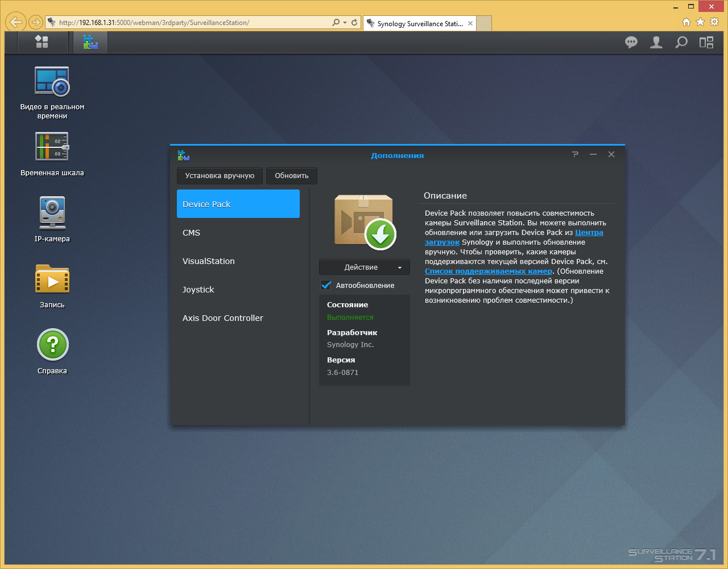The height and width of the screenshot is (569, 728).
Task: Click the Add-ons window puzzle icon
Action: 183,155
